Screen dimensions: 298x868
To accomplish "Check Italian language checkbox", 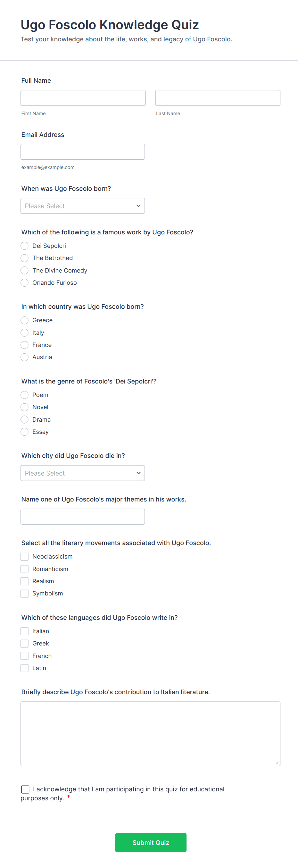I will 25,631.
